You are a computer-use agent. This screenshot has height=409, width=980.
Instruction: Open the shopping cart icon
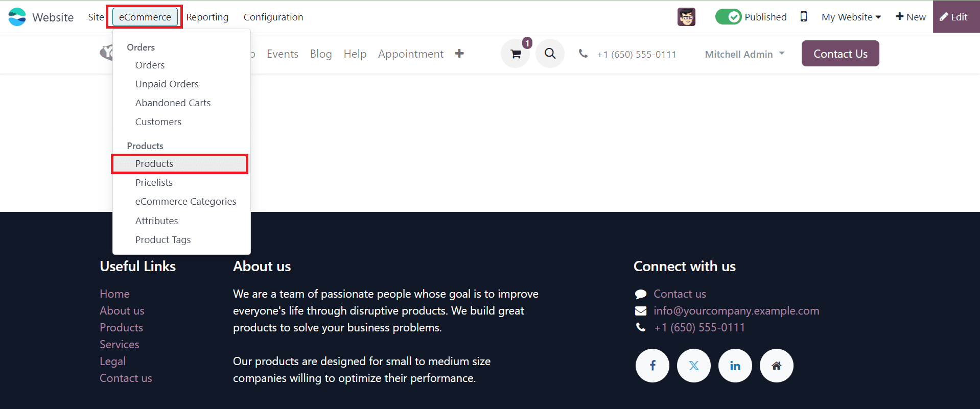pyautogui.click(x=516, y=54)
